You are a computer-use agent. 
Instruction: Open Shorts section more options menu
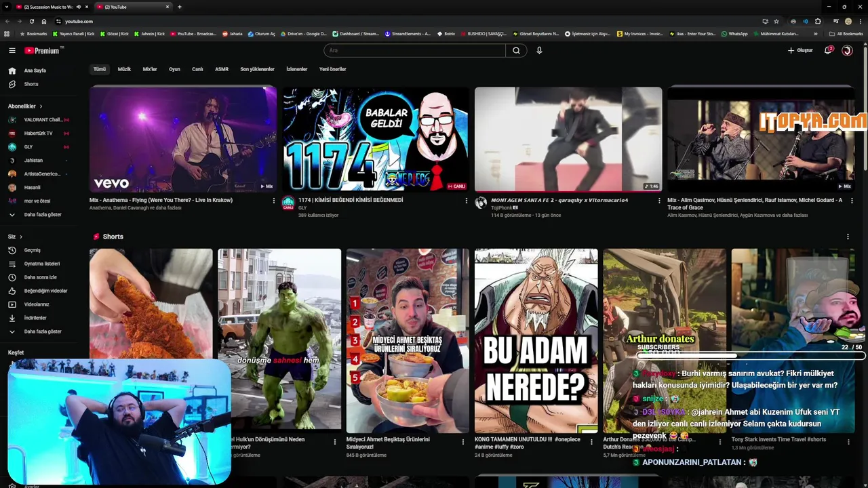pyautogui.click(x=848, y=237)
